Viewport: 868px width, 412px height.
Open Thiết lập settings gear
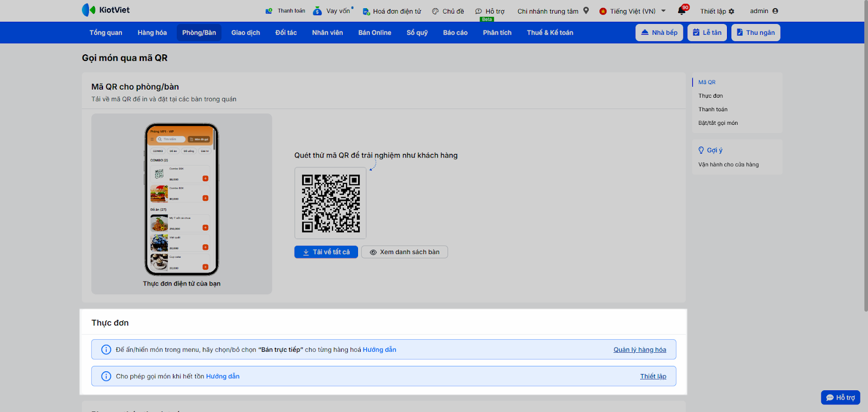[731, 11]
